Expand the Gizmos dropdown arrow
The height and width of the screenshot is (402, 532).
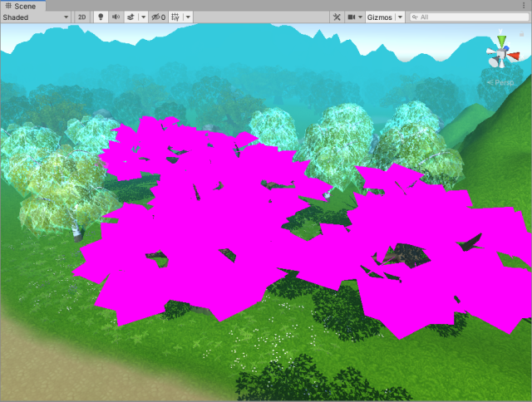tap(400, 17)
